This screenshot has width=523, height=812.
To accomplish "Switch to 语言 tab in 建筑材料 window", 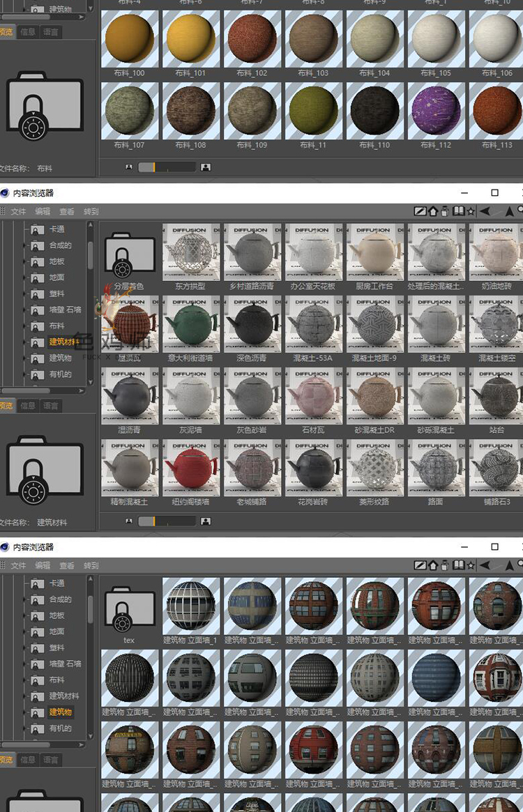I will coord(51,406).
